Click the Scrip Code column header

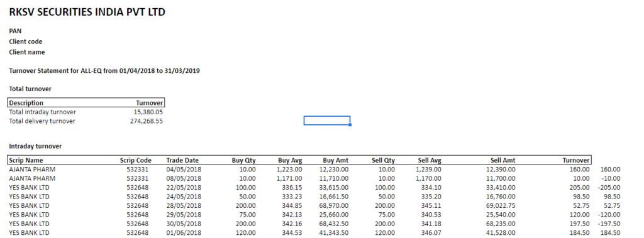(x=136, y=160)
